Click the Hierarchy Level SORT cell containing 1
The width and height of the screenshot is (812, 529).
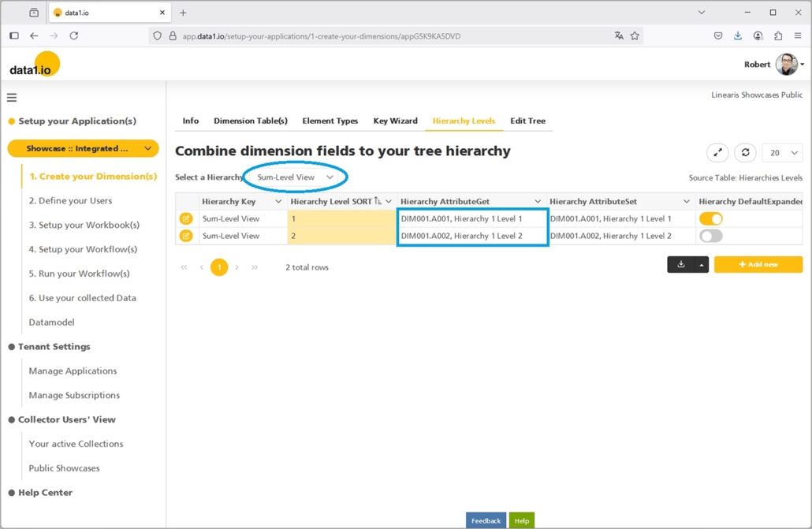point(341,218)
